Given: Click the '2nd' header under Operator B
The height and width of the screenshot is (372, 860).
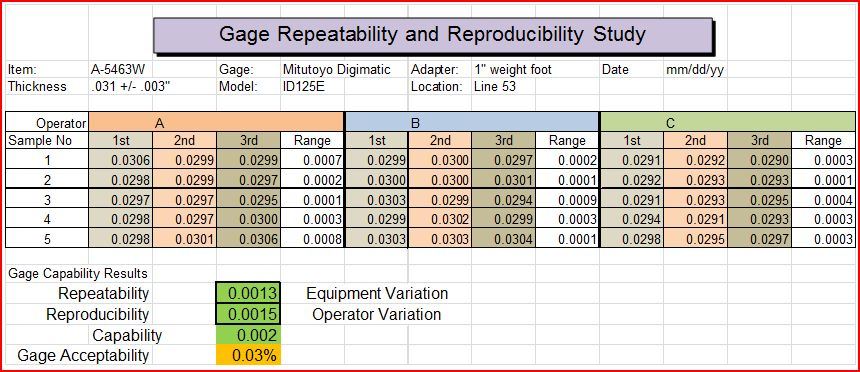Looking at the screenshot, I should tap(440, 140).
